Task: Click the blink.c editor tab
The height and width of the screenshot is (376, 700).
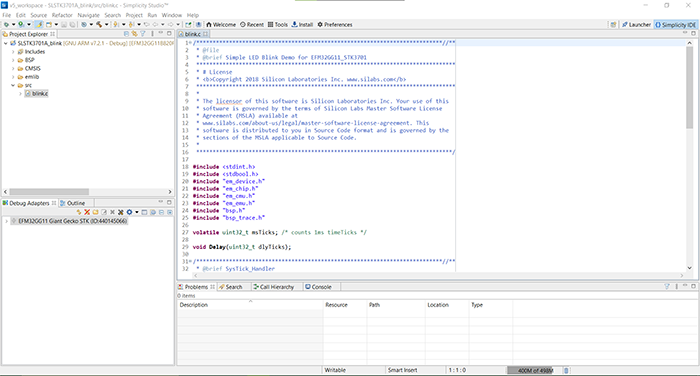Action: click(x=192, y=34)
